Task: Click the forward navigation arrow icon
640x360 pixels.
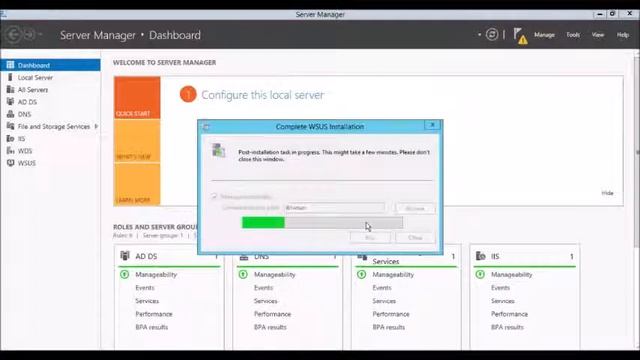Action: tap(30, 35)
